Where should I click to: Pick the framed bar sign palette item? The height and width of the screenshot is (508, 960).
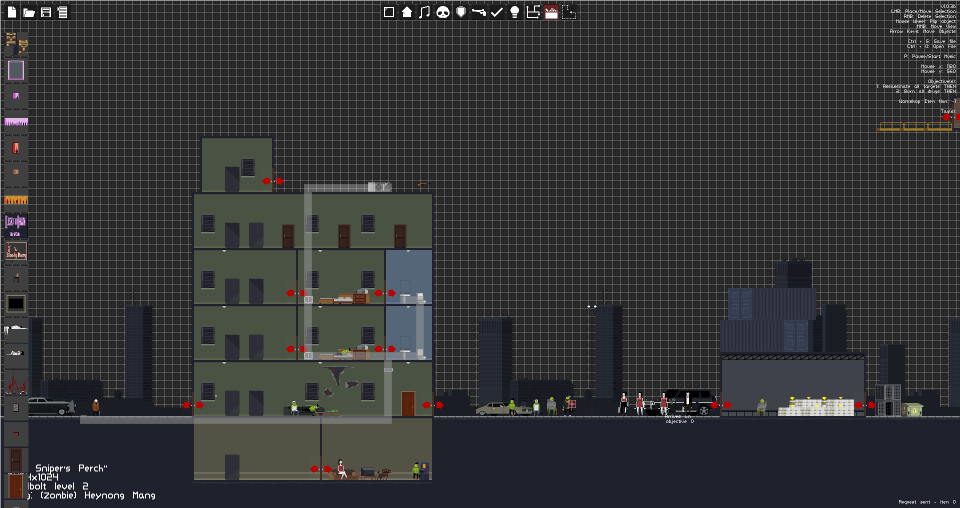coord(16,251)
